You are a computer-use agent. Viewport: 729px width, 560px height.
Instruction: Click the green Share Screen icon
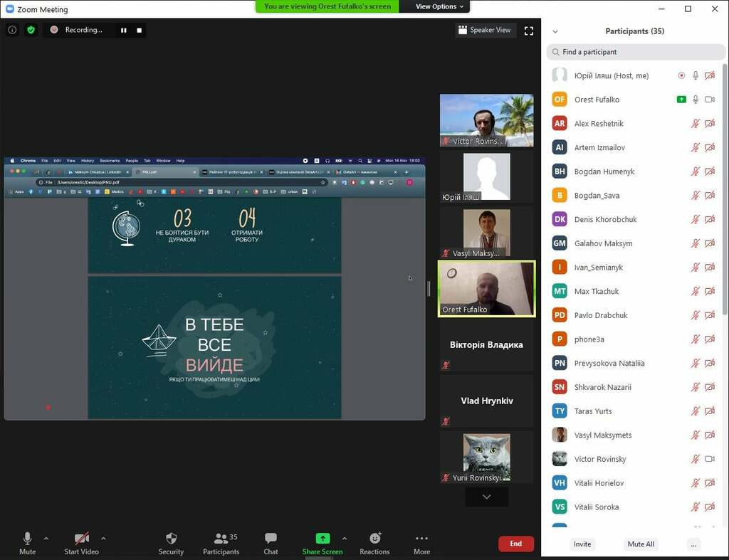pyautogui.click(x=322, y=538)
